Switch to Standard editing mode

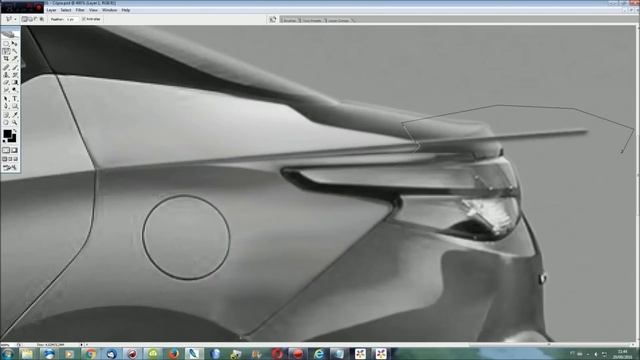pos(6,150)
